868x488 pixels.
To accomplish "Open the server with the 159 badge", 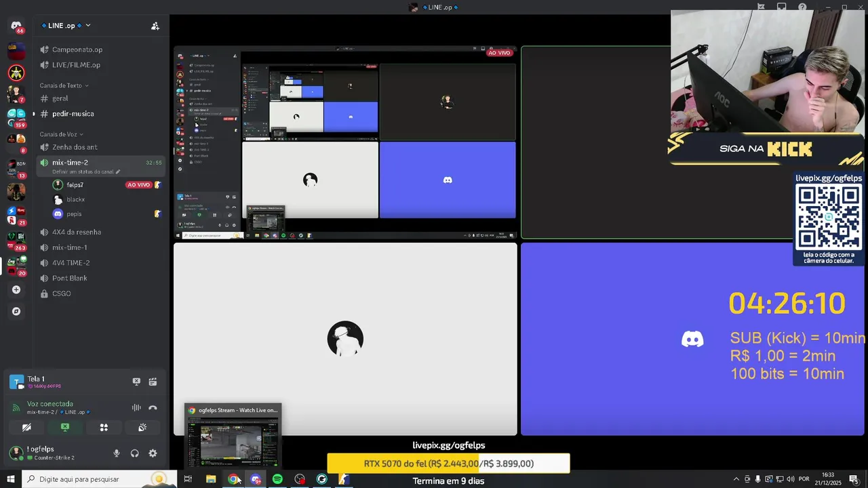I will (x=16, y=118).
